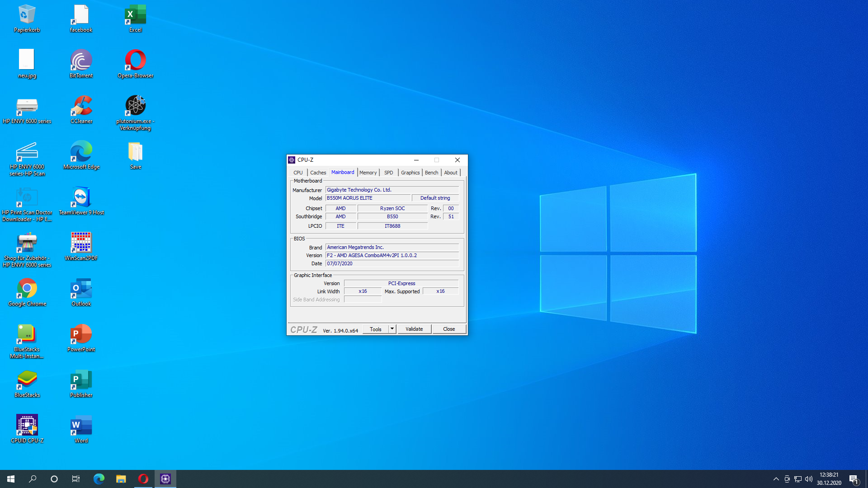This screenshot has height=488, width=868.
Task: Open the BitTorrent desktop icon
Action: coord(81,61)
